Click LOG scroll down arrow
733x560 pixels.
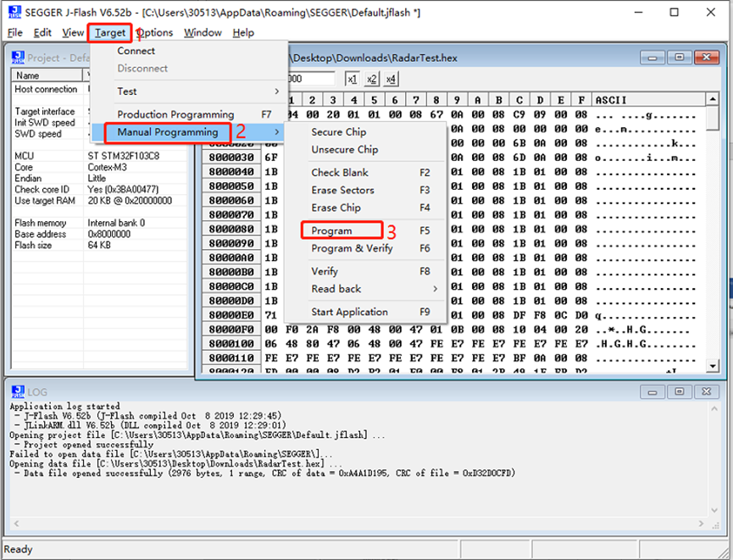714,510
